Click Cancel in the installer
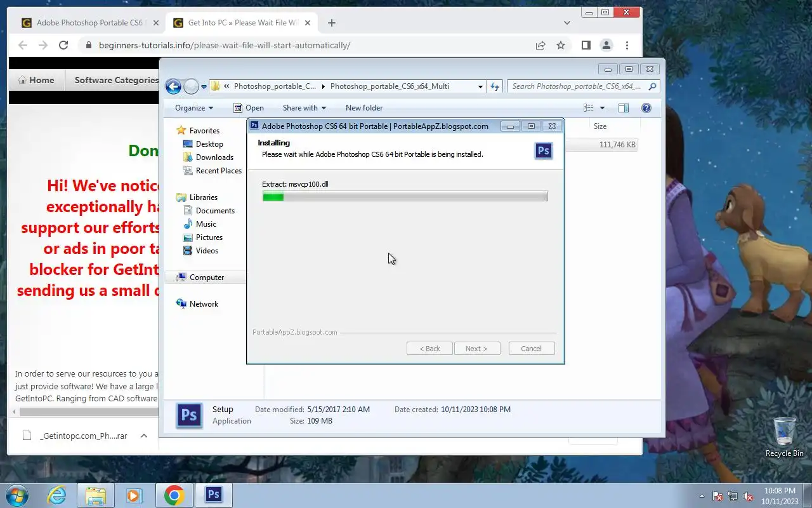 (532, 349)
